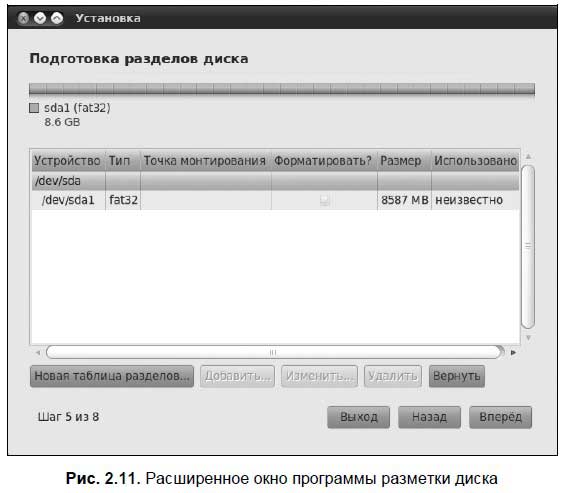Viewport: 564px width, 493px height.
Task: Click the vertical scrollbar down arrow
Action: [x=528, y=338]
